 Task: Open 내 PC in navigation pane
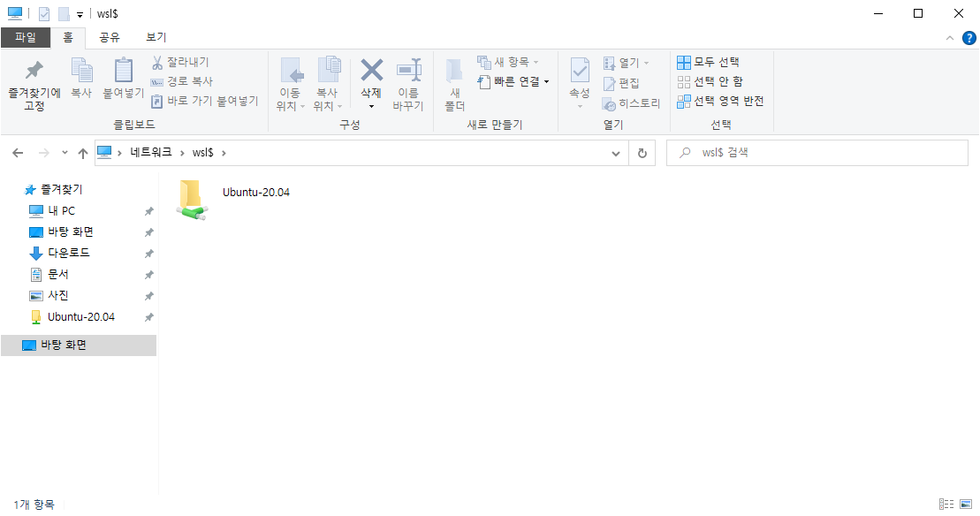(x=61, y=210)
